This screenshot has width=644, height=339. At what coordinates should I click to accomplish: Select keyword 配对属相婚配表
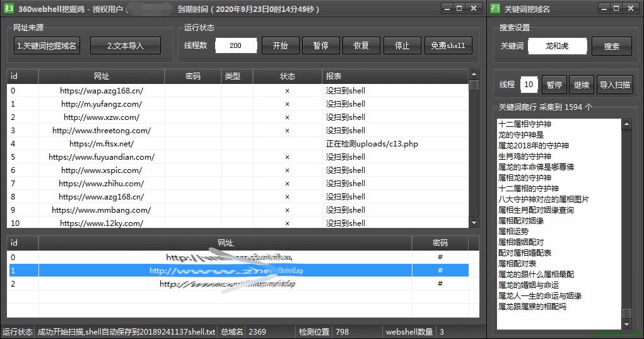[525, 253]
